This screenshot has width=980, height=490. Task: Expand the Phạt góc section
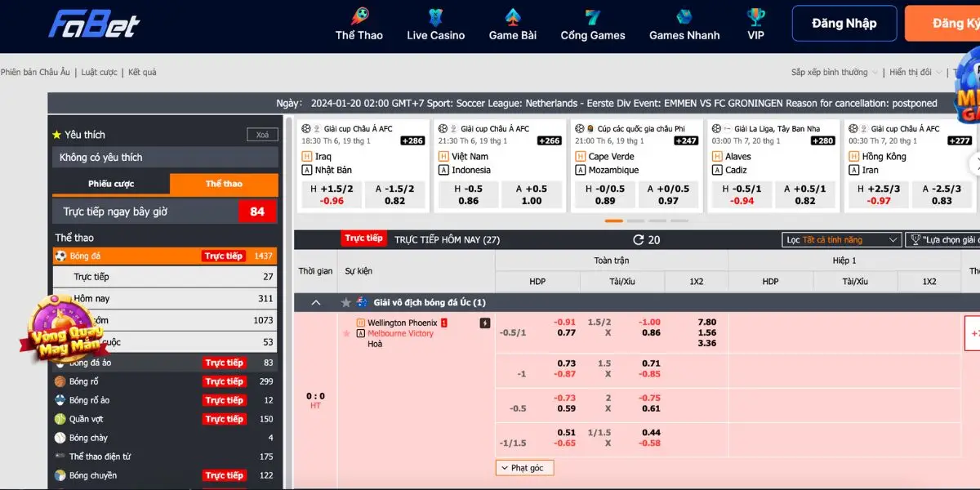tap(525, 468)
